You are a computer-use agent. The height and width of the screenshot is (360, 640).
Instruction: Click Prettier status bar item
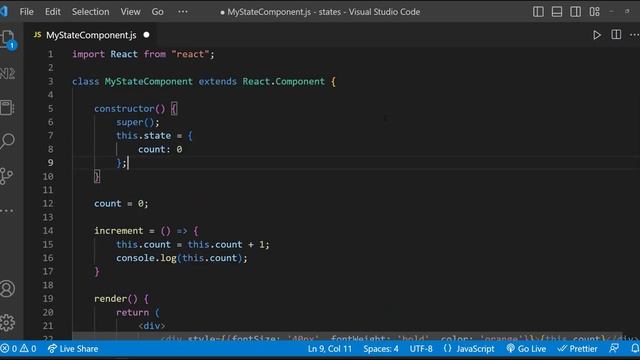(x=578, y=349)
